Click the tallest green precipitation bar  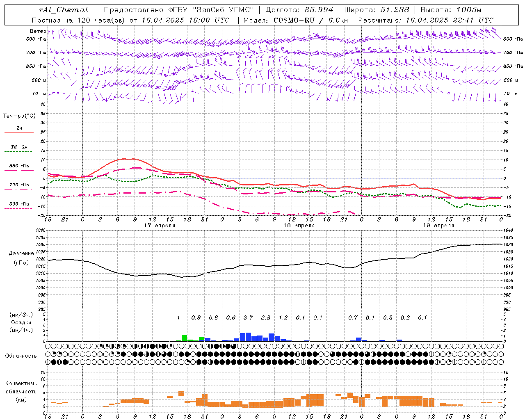click(x=185, y=338)
